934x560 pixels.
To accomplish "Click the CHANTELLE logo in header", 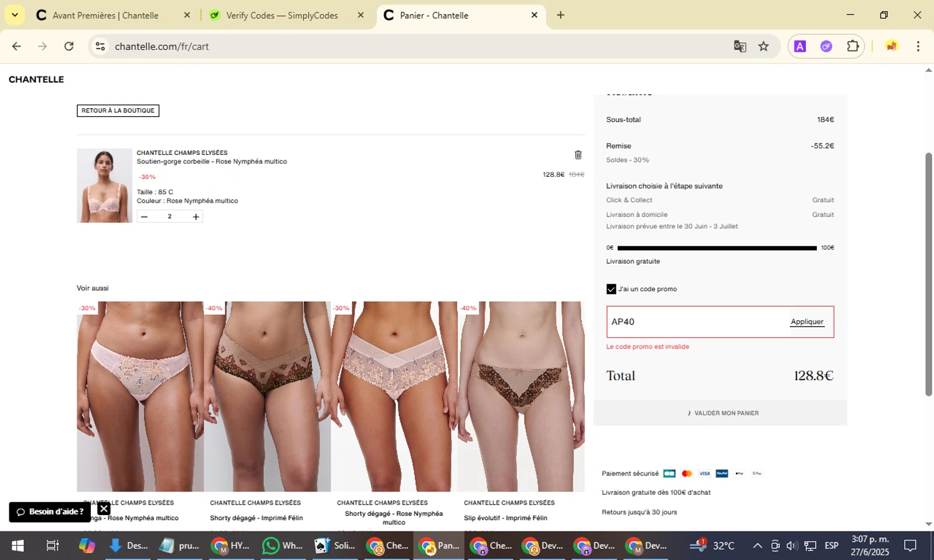I will click(x=36, y=80).
